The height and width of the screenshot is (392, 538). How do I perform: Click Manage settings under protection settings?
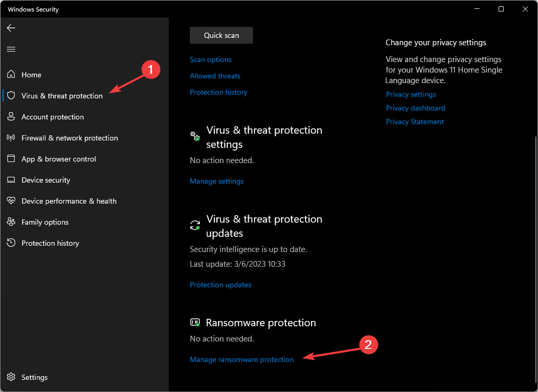(217, 181)
